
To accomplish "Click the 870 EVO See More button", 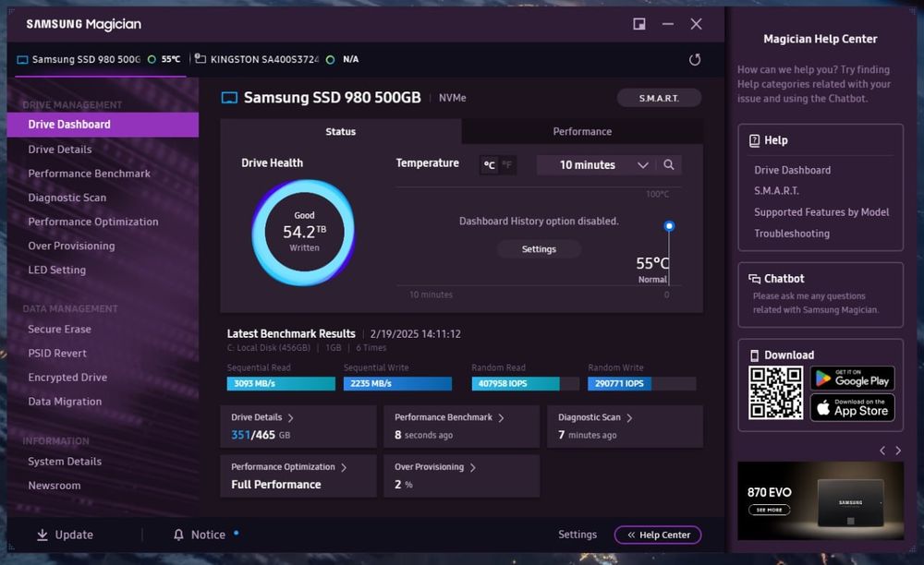I will coord(769,510).
